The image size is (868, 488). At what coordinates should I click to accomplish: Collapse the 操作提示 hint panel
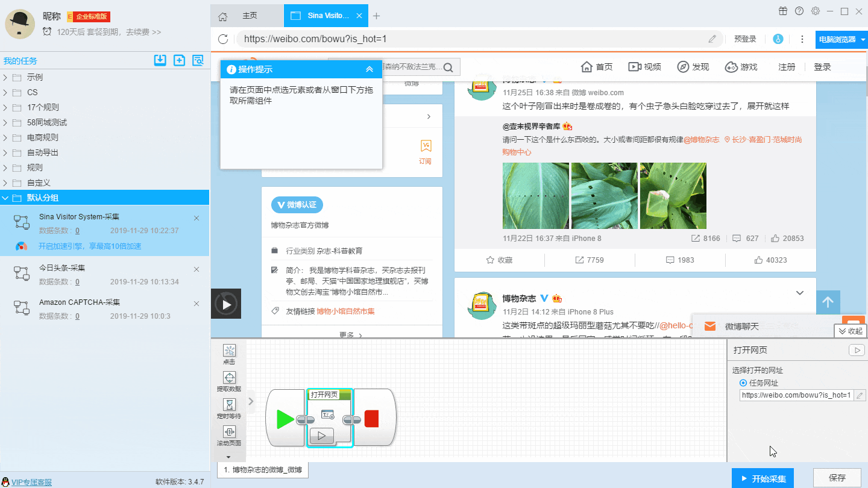coord(370,69)
